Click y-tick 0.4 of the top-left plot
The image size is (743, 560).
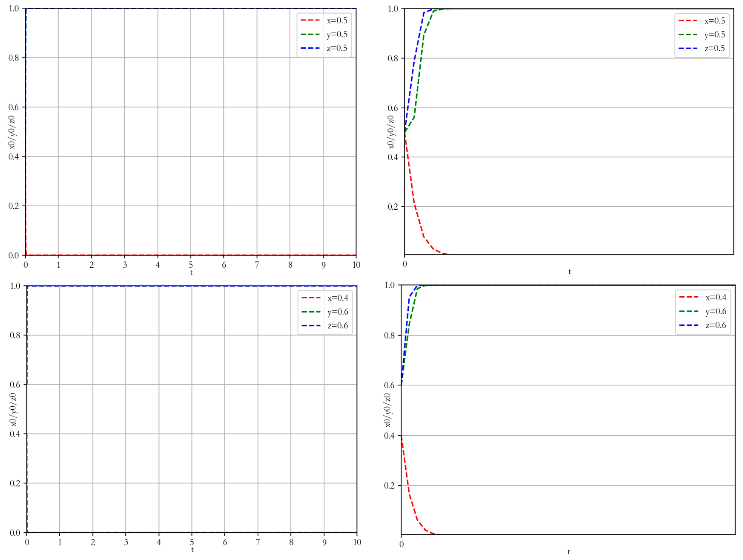[x=13, y=157]
